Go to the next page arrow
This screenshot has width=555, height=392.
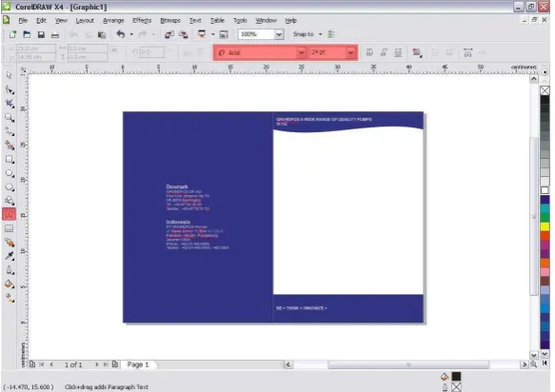click(x=97, y=364)
